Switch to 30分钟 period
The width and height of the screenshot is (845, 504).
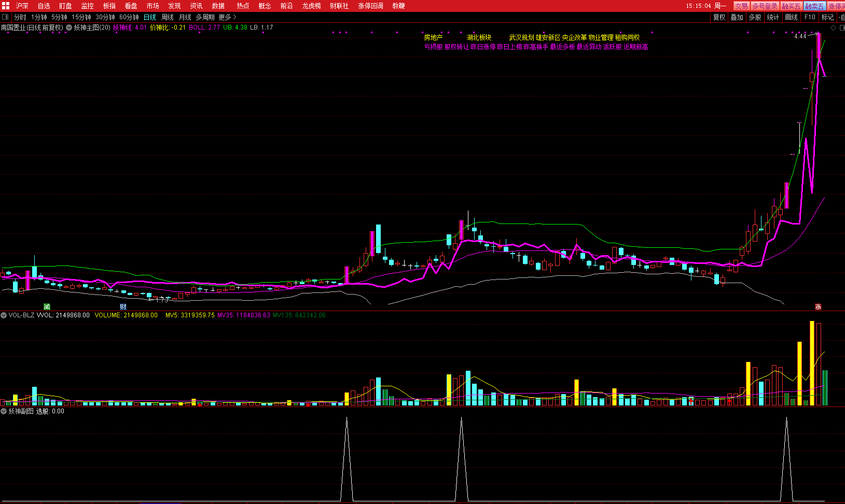pos(105,17)
